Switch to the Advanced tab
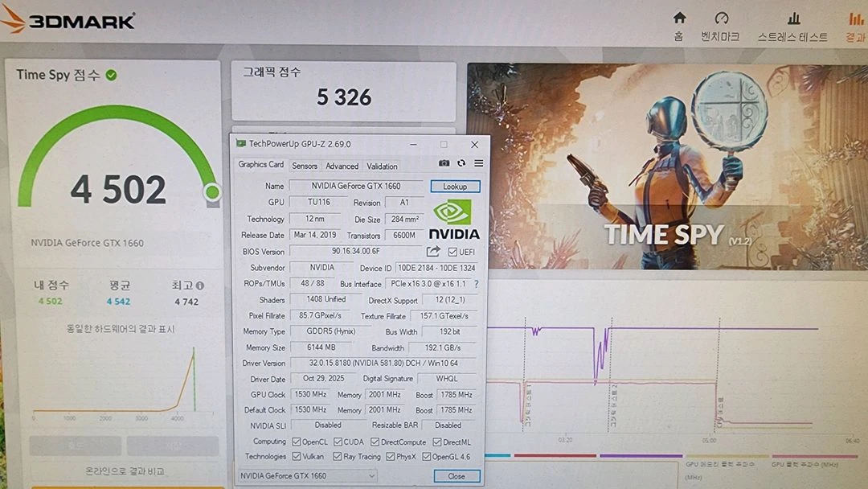The height and width of the screenshot is (489, 868). 342,166
